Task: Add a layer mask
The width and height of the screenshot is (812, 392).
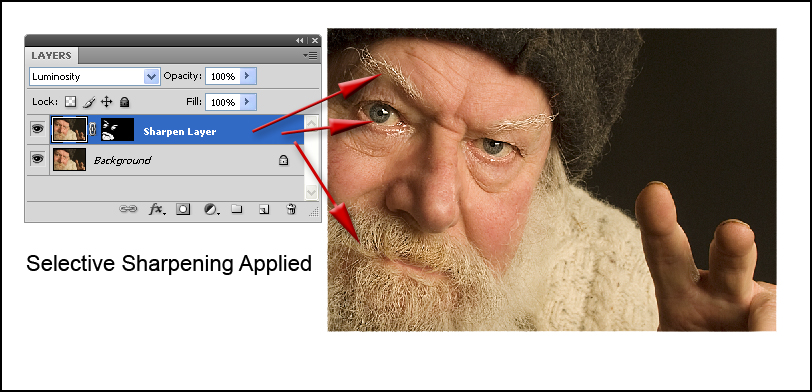Action: pos(183,209)
